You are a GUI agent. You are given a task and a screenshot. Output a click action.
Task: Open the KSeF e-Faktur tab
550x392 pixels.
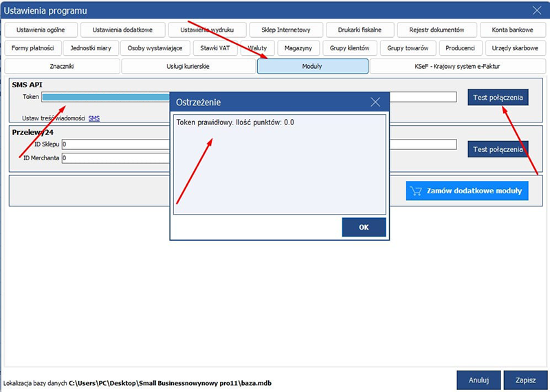(457, 66)
